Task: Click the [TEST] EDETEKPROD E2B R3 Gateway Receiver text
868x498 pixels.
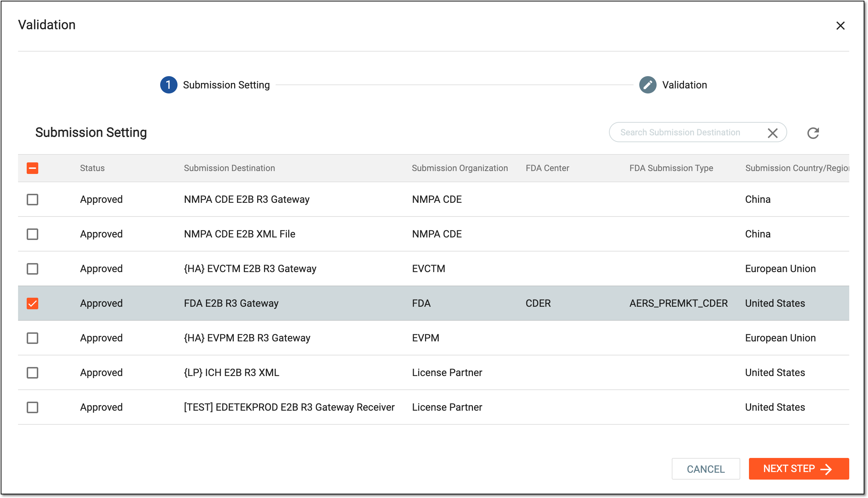Action: 289,407
